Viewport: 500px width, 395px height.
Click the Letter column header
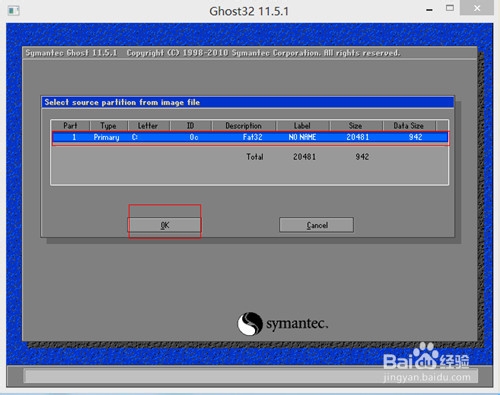tap(148, 126)
